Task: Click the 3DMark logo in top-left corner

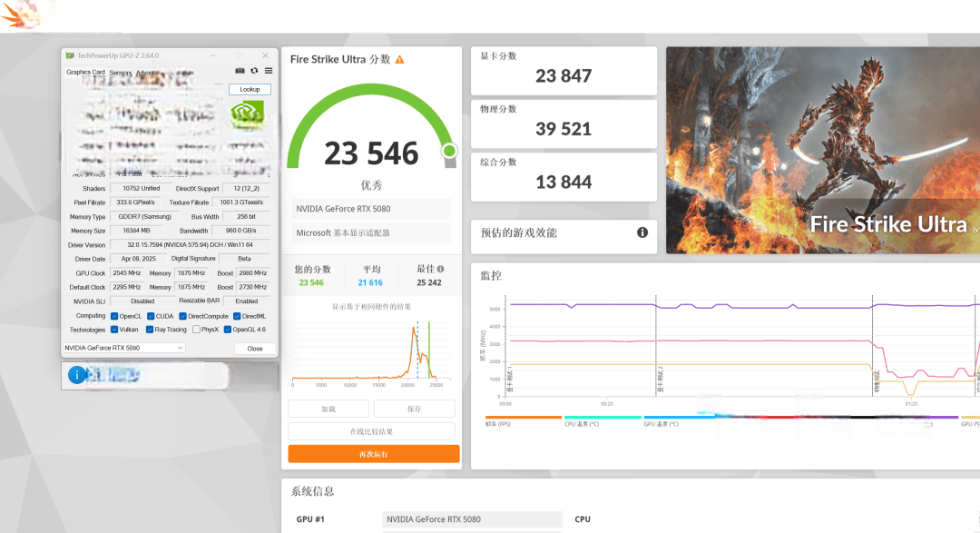Action: (x=20, y=14)
